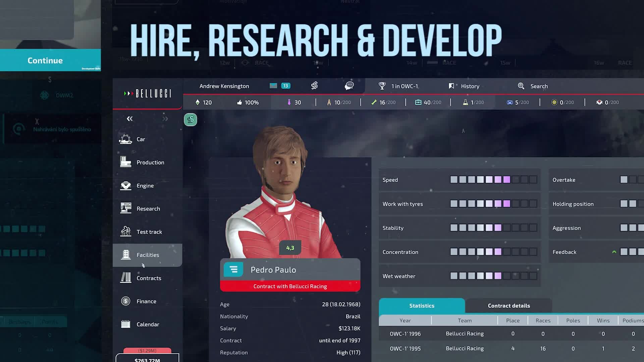
Task: Click the green Feedback up arrow
Action: [614, 252]
